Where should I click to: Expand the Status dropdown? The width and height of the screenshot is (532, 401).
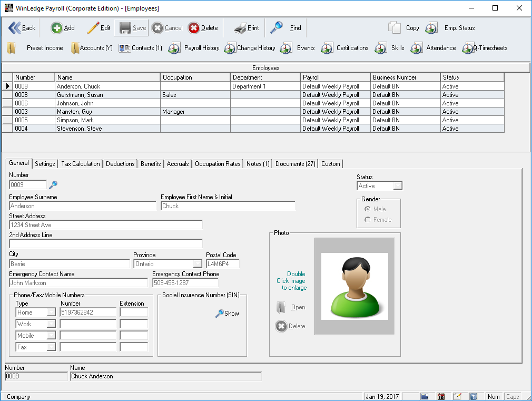tap(398, 186)
